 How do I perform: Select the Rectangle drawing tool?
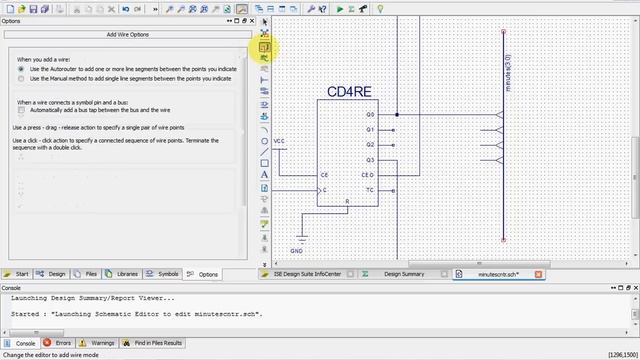[264, 163]
